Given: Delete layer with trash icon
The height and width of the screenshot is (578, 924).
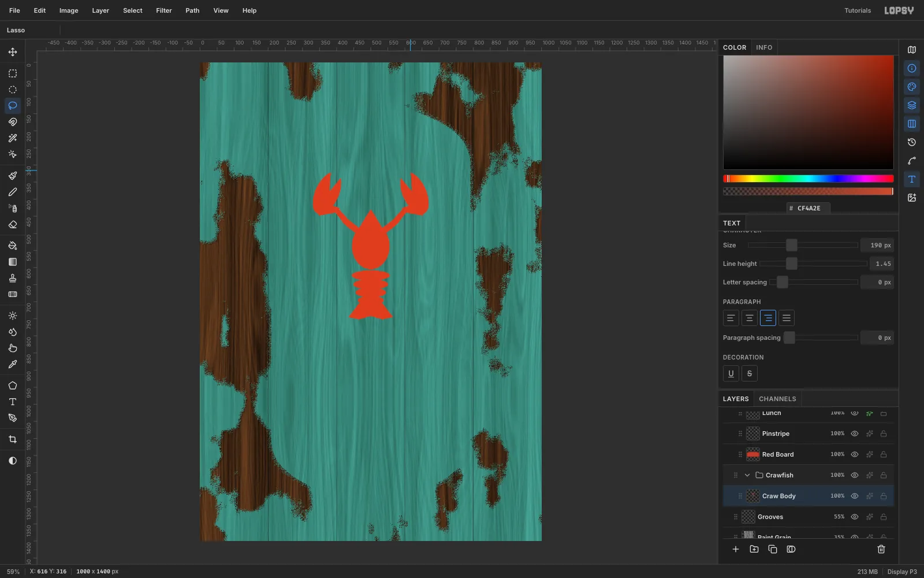Looking at the screenshot, I should (881, 549).
